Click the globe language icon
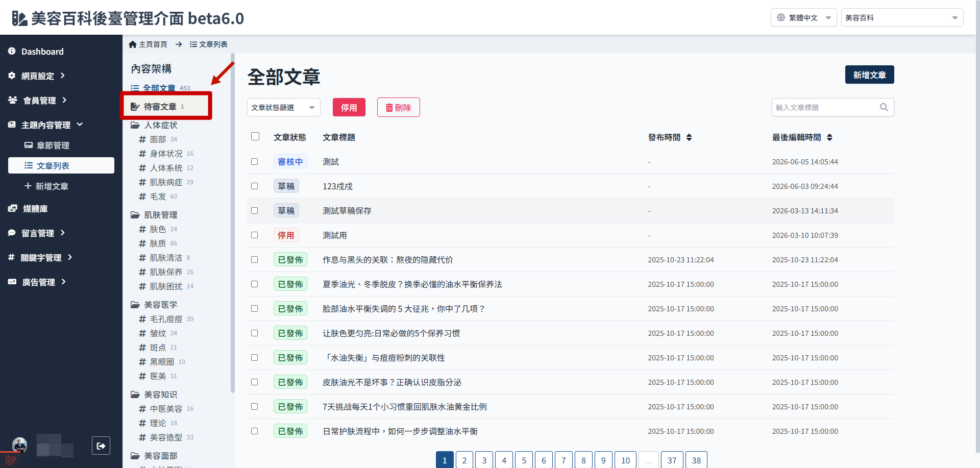This screenshot has height=468, width=980. coord(781,17)
